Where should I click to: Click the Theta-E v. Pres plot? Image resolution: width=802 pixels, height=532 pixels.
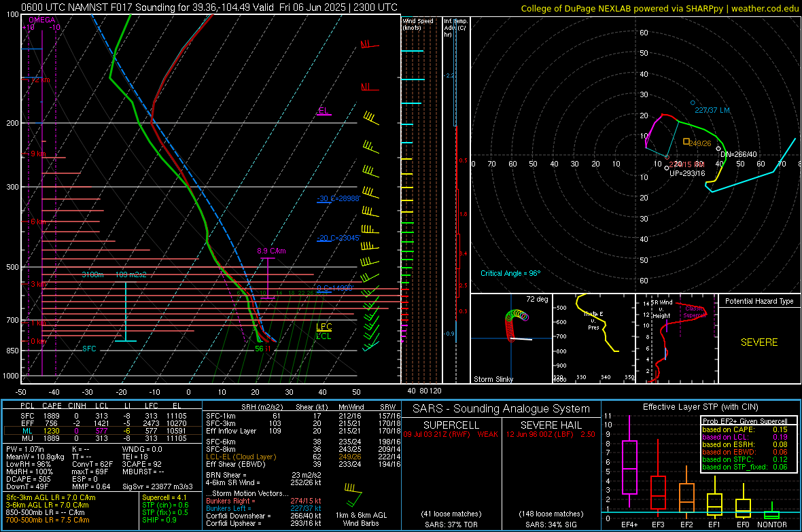tap(594, 338)
